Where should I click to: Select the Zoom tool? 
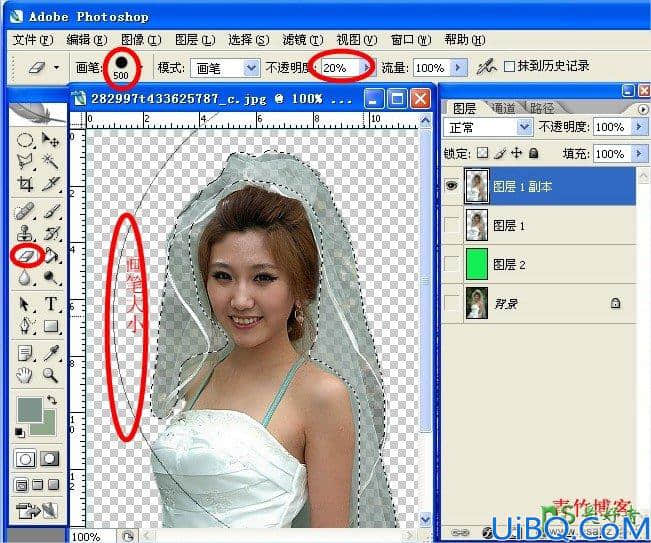coord(51,375)
